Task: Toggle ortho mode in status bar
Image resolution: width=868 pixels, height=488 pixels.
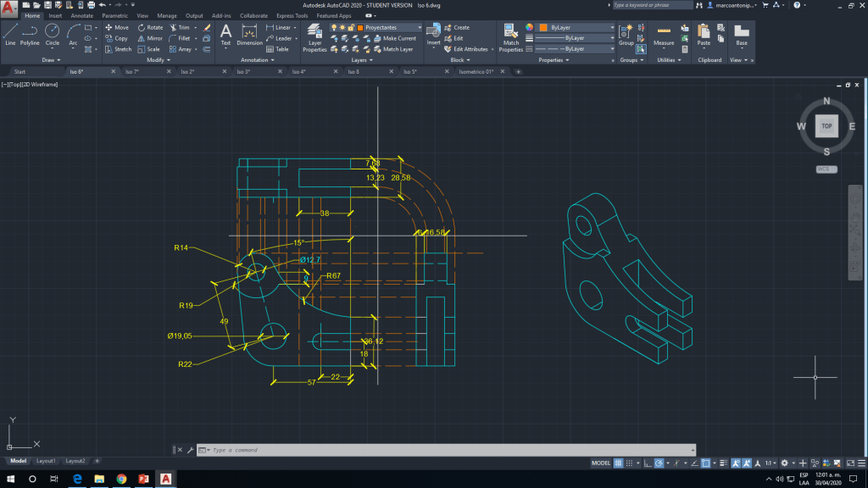Action: (x=648, y=463)
